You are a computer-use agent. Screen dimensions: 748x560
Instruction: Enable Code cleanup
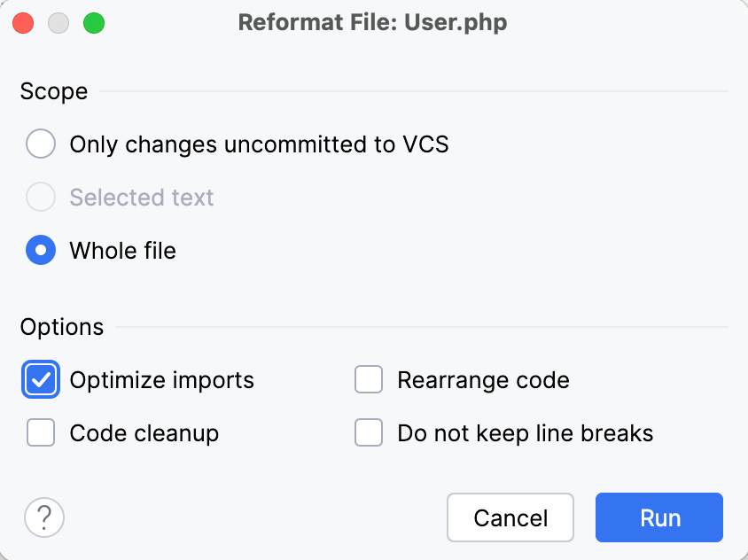click(40, 433)
